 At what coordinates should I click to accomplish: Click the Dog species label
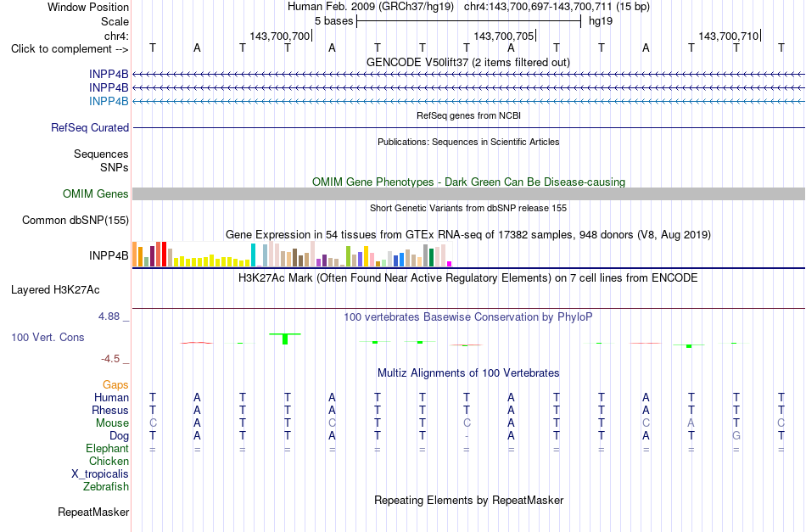pos(120,436)
